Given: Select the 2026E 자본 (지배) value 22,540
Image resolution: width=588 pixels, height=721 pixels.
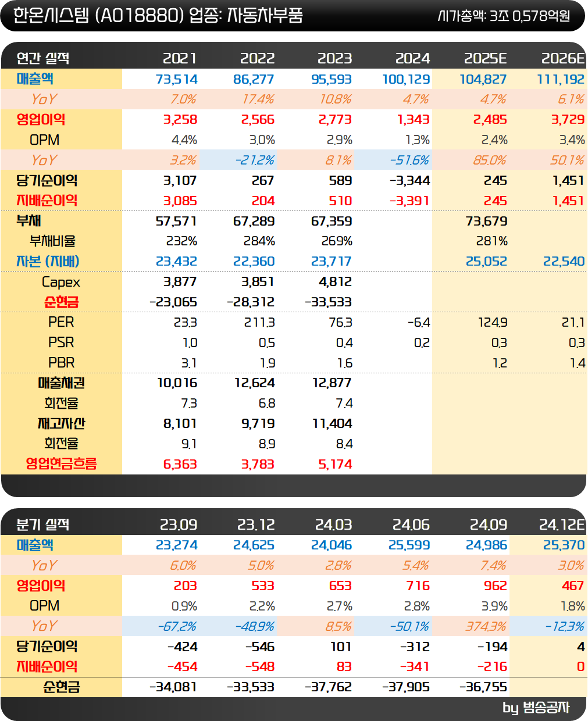Looking at the screenshot, I should [x=564, y=262].
